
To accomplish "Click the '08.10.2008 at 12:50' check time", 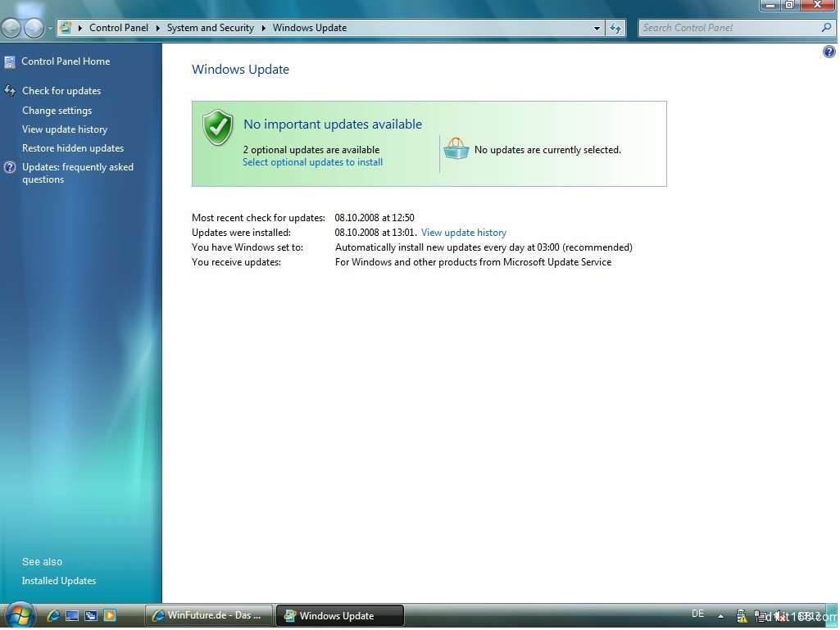I will (375, 217).
